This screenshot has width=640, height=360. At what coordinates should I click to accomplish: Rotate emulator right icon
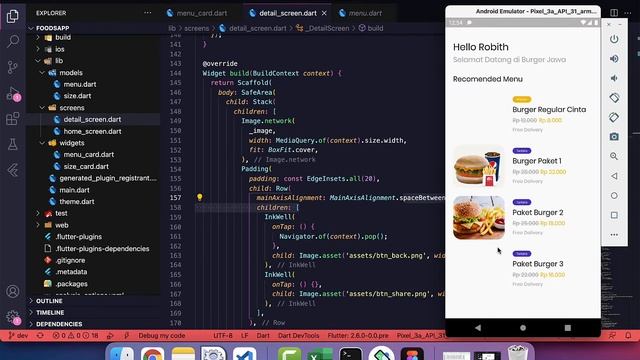(x=614, y=118)
